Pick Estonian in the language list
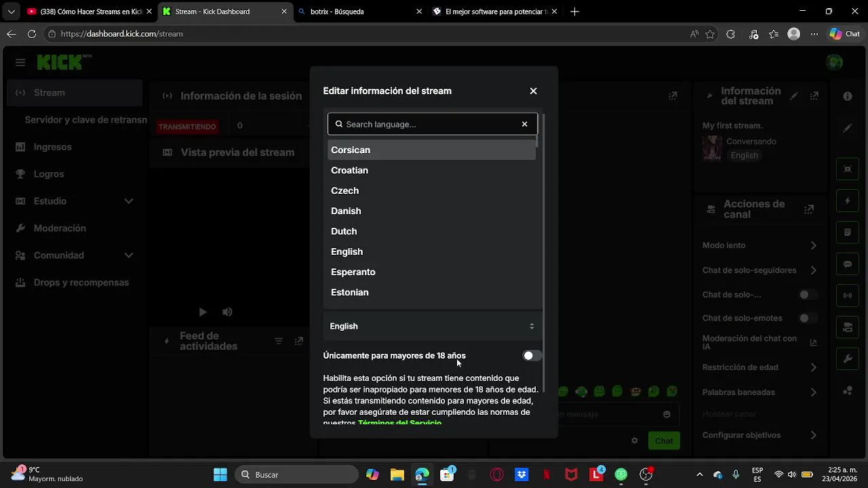 click(x=431, y=292)
